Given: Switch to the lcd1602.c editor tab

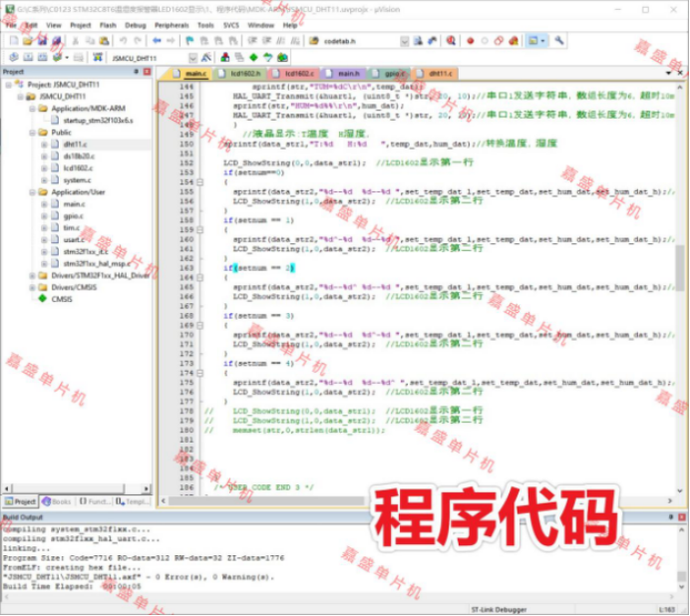Looking at the screenshot, I should tap(294, 74).
